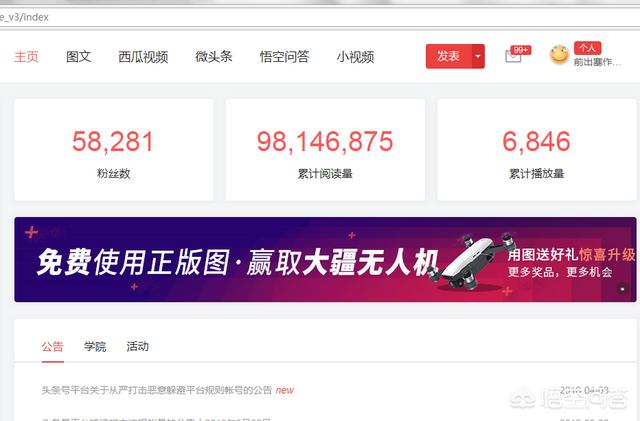Image resolution: width=640 pixels, height=421 pixels.
Task: Switch to the 学院 tab
Action: (x=95, y=347)
